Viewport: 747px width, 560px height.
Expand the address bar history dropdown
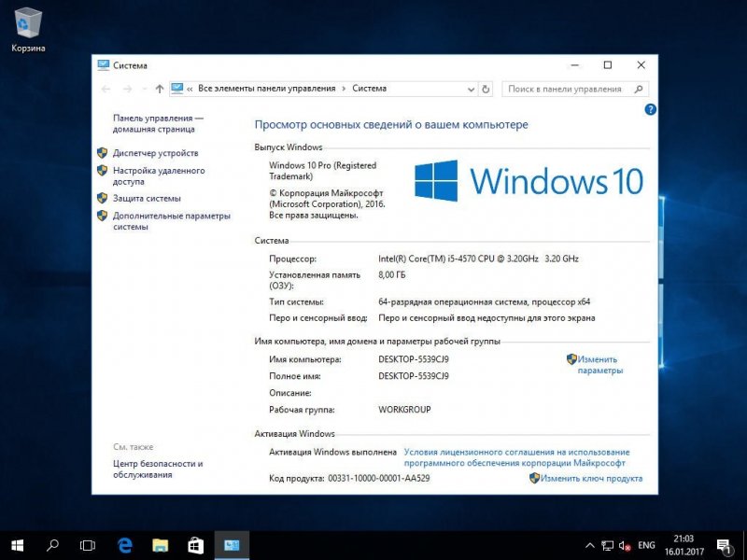471,89
